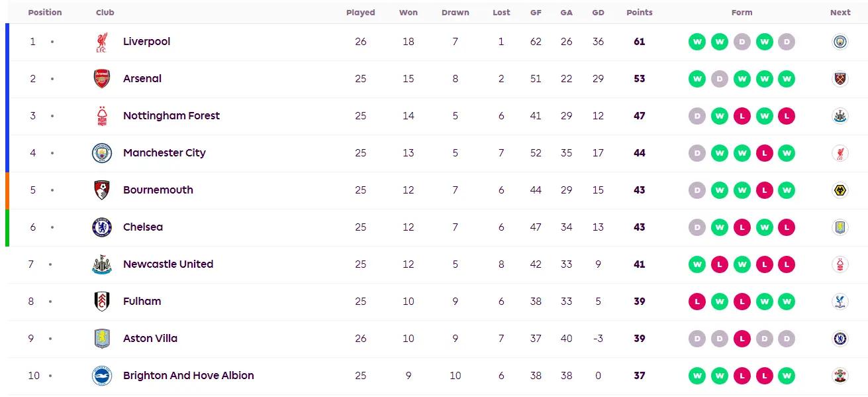This screenshot has height=397, width=868.
Task: Click Brighton's next opponent Southampton badge
Action: (x=840, y=376)
